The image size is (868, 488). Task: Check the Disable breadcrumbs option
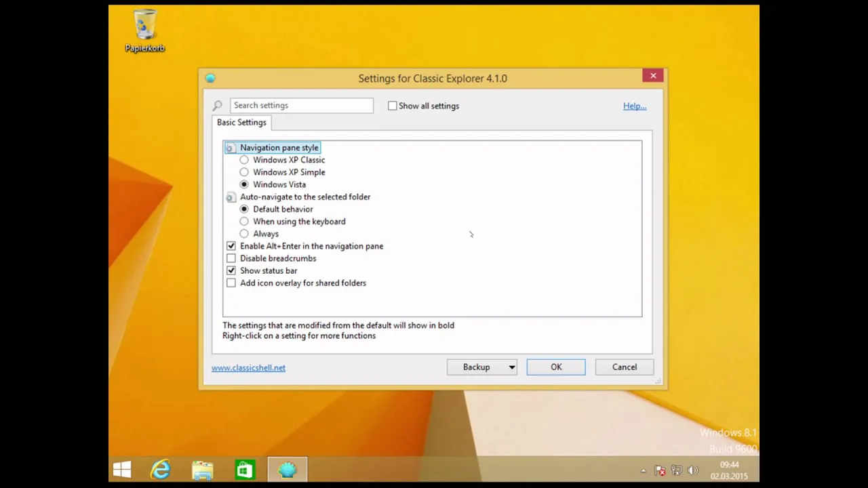(231, 258)
